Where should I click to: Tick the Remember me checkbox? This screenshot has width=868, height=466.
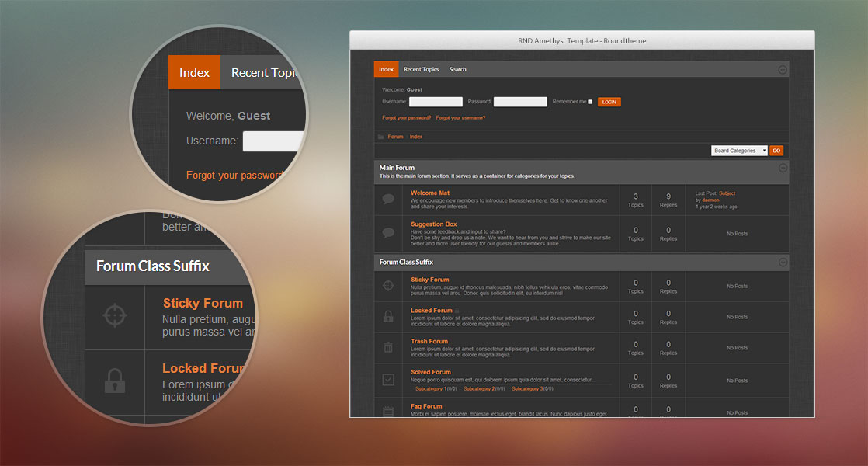click(590, 102)
